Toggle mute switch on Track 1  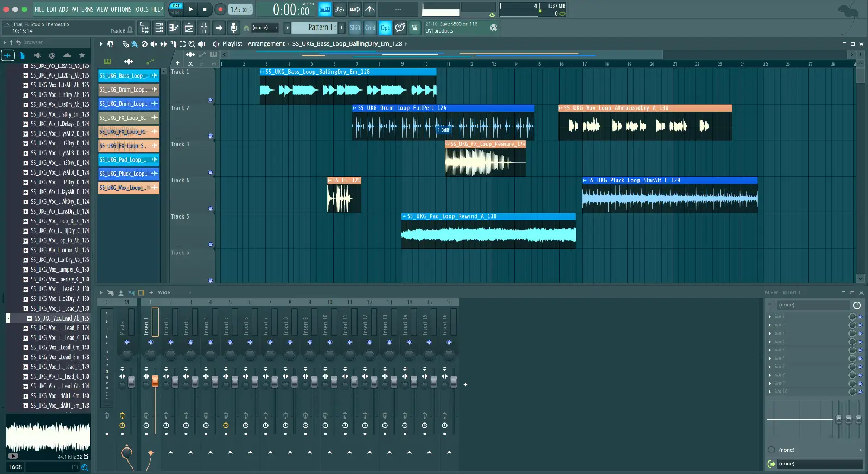(210, 100)
